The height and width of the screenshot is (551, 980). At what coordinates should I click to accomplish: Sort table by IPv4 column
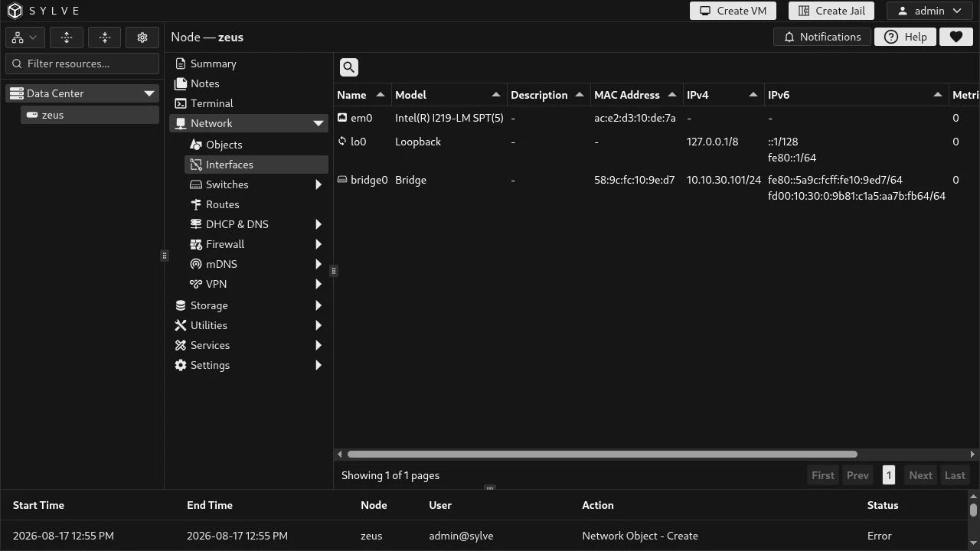click(723, 95)
